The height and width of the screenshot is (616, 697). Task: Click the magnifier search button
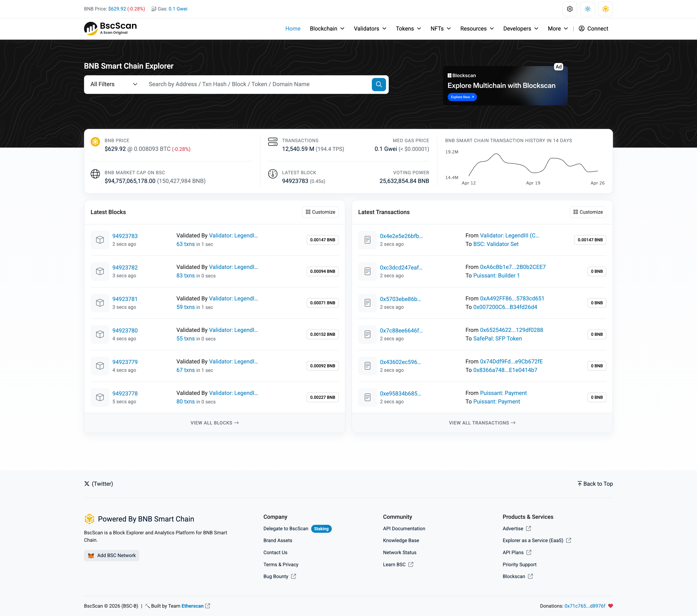(378, 84)
